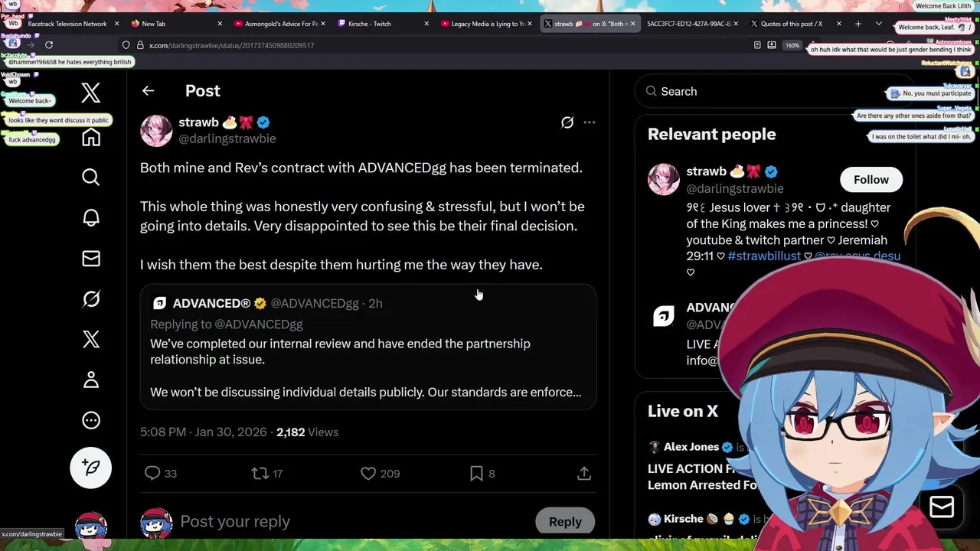Expand the More circle menu in sidebar
Screen dimensions: 980x551
pos(91,420)
